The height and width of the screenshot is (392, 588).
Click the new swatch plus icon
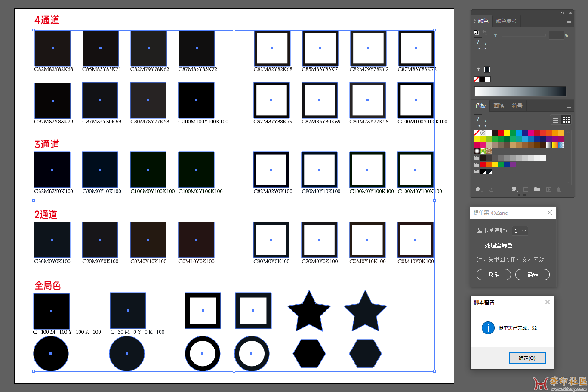pos(548,189)
